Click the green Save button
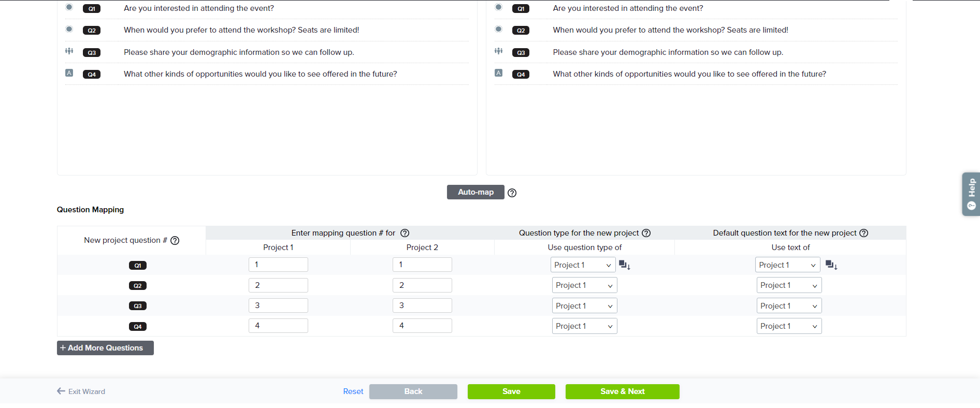Screen dimensions: 980x408 (x=511, y=391)
